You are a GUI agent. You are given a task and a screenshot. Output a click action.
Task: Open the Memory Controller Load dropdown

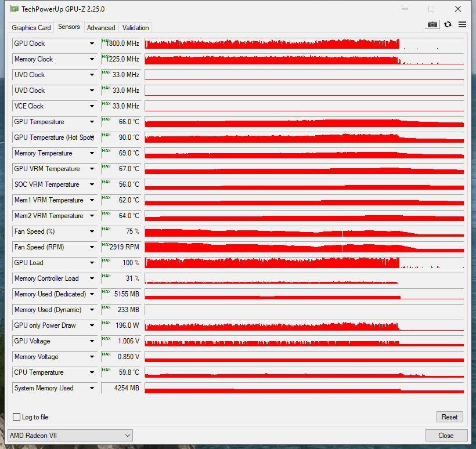[92, 278]
